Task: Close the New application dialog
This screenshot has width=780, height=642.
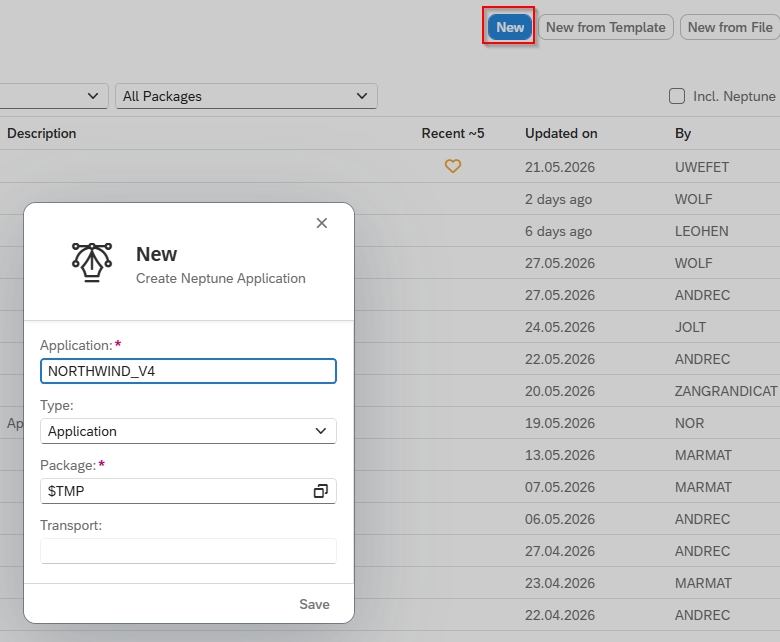Action: point(322,223)
